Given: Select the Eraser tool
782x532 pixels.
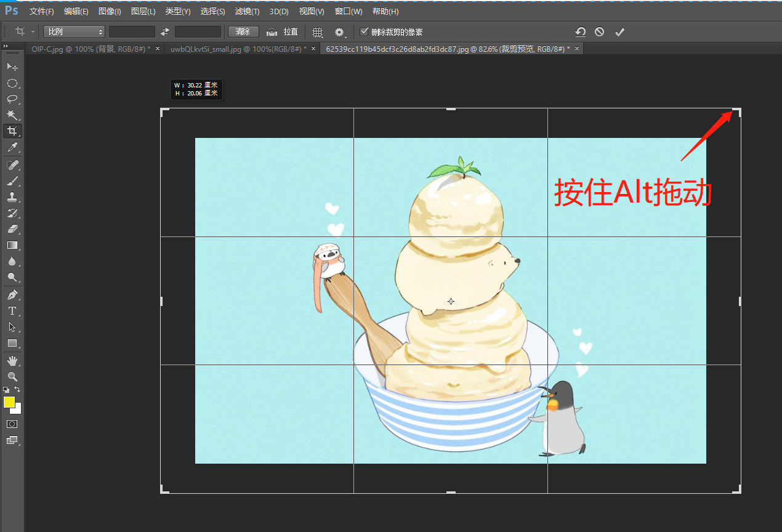Looking at the screenshot, I should (x=12, y=229).
